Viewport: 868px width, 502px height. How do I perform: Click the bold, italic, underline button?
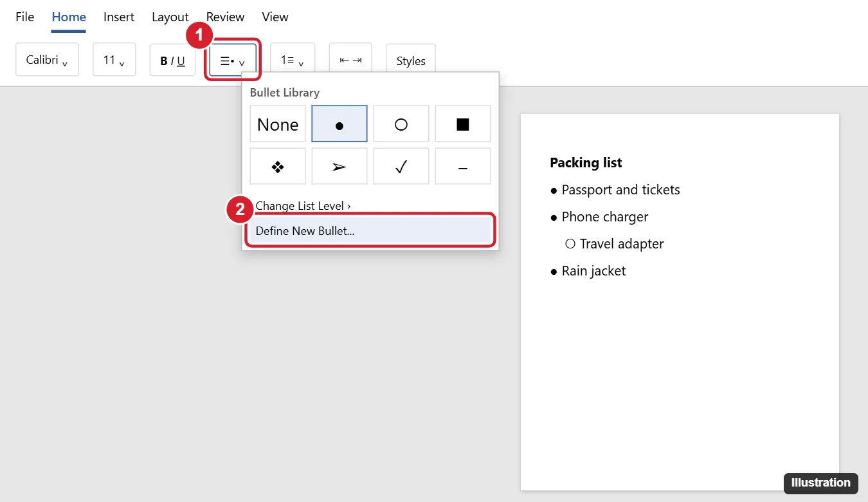pyautogui.click(x=172, y=60)
